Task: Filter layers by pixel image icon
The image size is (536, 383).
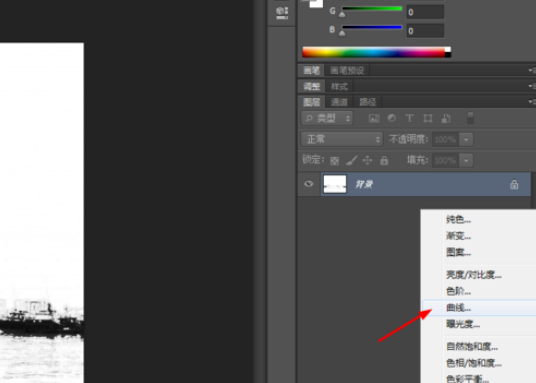Action: pos(374,118)
